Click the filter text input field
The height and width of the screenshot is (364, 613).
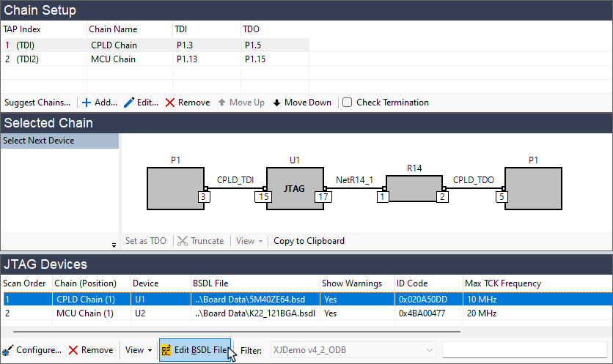524,350
